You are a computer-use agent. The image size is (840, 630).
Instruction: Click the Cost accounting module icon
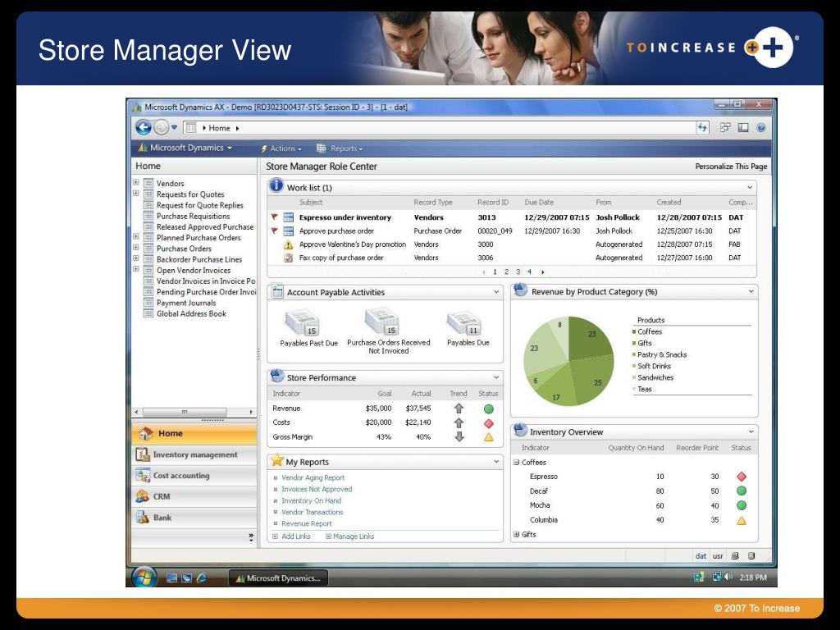pos(143,475)
